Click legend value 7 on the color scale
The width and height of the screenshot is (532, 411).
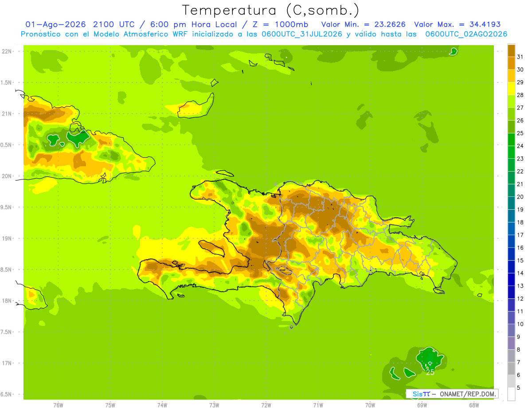pyautogui.click(x=519, y=363)
